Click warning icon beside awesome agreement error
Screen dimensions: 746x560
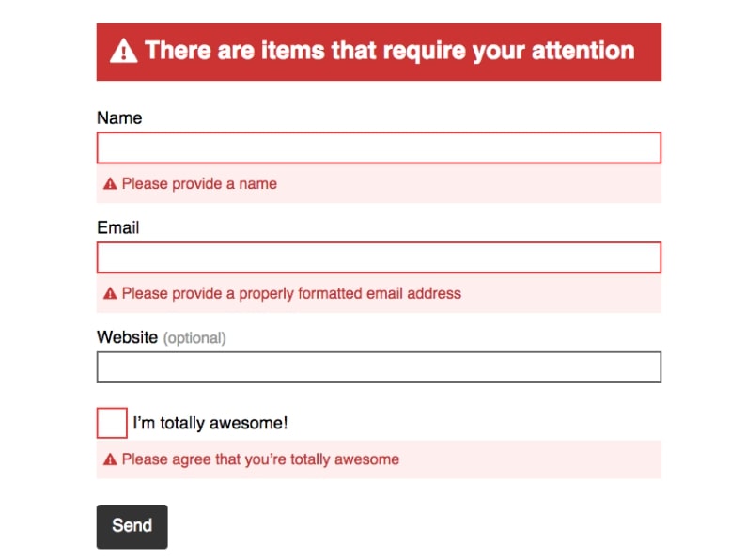click(110, 459)
